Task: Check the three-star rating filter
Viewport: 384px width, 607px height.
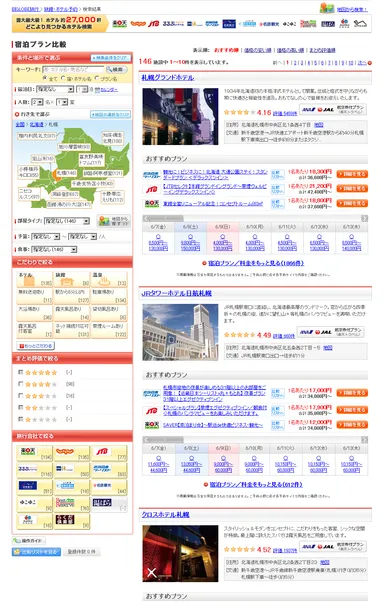Action: pos(21,396)
